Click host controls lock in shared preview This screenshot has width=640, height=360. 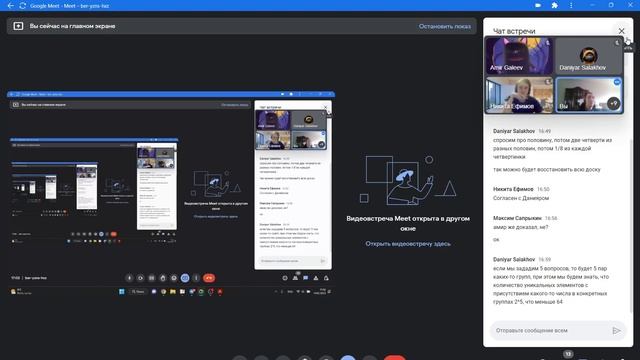coord(326,278)
